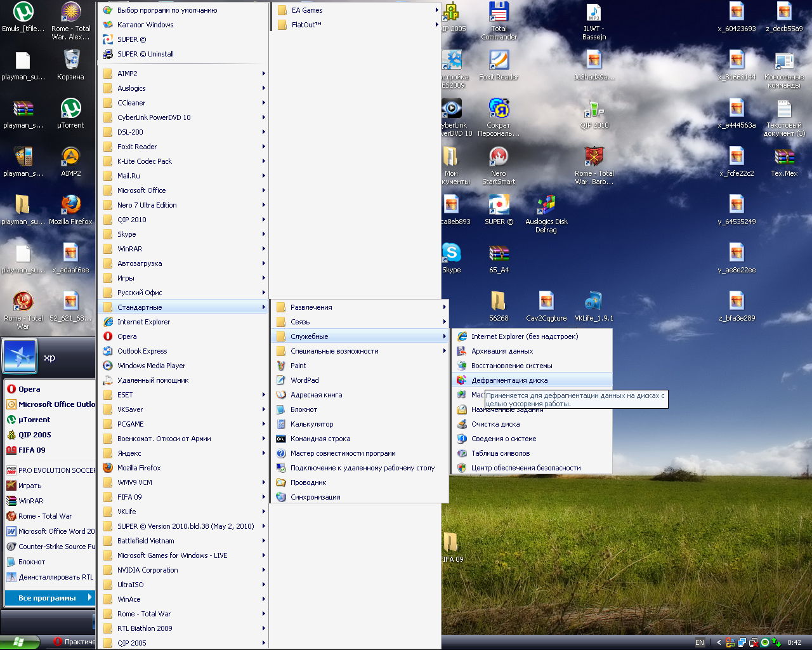
Task: Open the 56268 folder on the desktop
Action: 499,306
